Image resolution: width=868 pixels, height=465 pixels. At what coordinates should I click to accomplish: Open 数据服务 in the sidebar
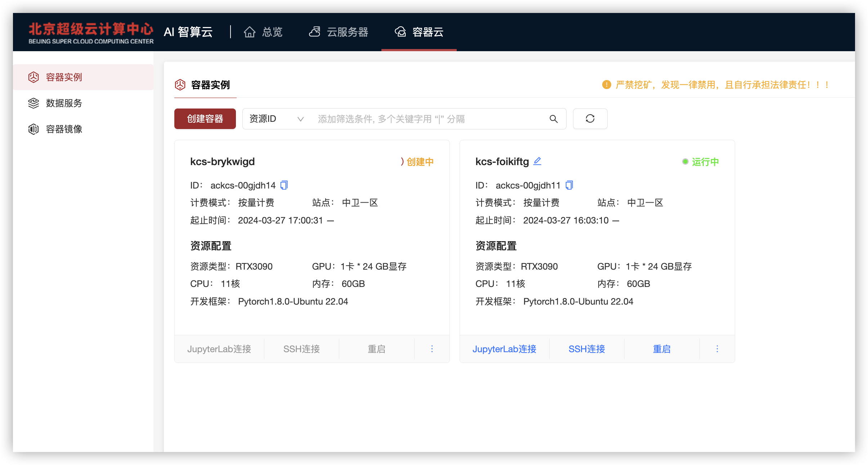click(x=64, y=103)
